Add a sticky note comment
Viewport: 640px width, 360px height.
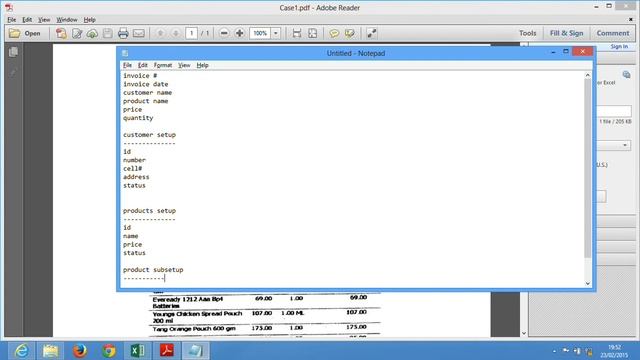tap(334, 33)
